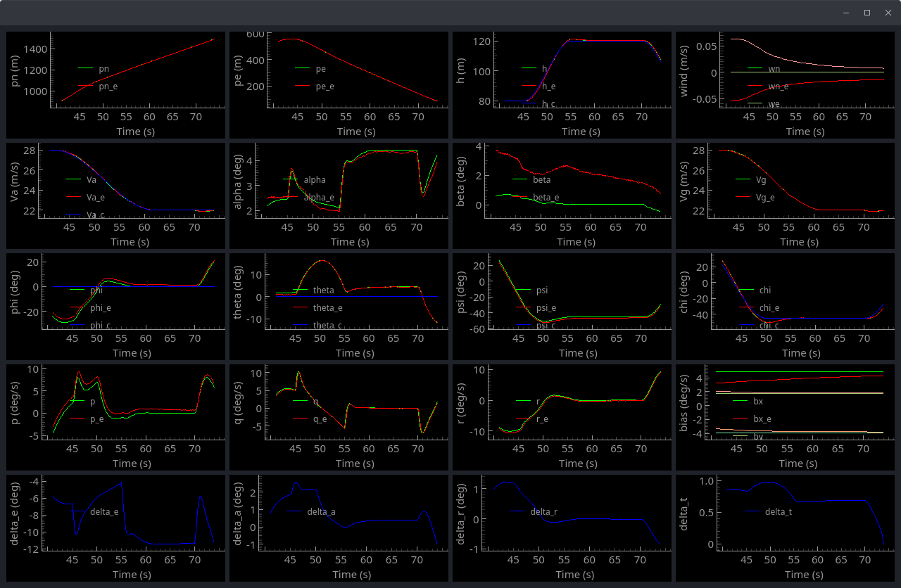Hide the alpha_e curve via its legend
This screenshot has height=588, width=901.
point(319,198)
